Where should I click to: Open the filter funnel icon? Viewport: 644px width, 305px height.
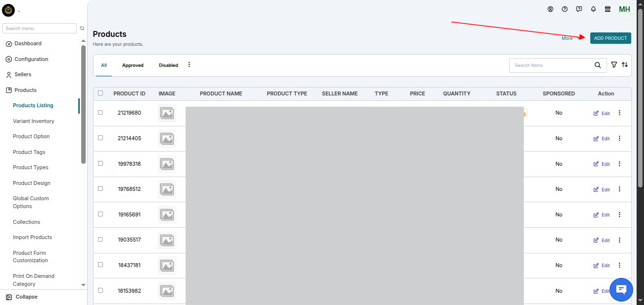(614, 65)
